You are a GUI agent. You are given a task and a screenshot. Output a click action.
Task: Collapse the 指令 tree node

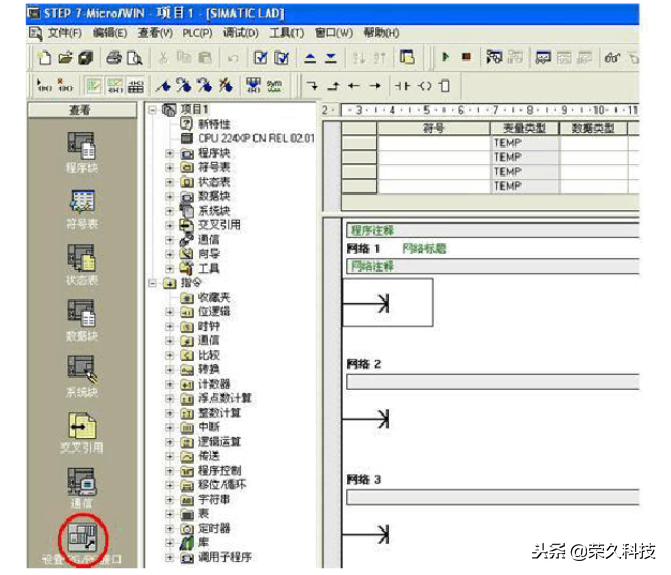click(x=153, y=284)
